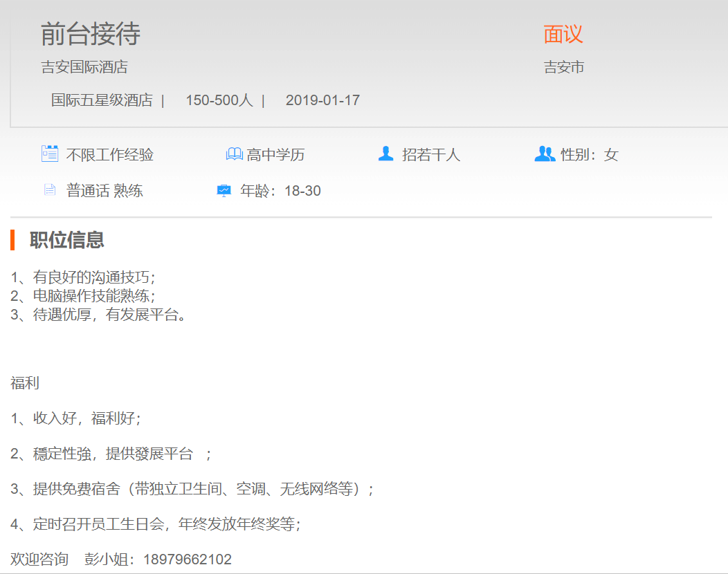This screenshot has width=728, height=574.
Task: Click the 职位信息 section heading
Action: (67, 240)
